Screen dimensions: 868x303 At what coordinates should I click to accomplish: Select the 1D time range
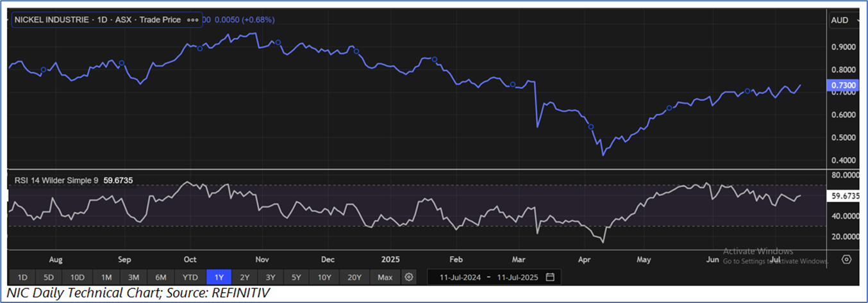tap(22, 277)
